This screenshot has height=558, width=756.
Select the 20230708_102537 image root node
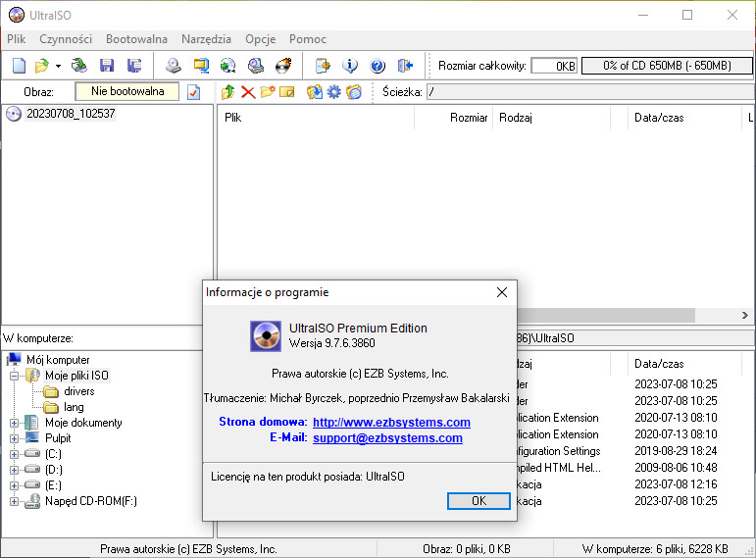[71, 114]
